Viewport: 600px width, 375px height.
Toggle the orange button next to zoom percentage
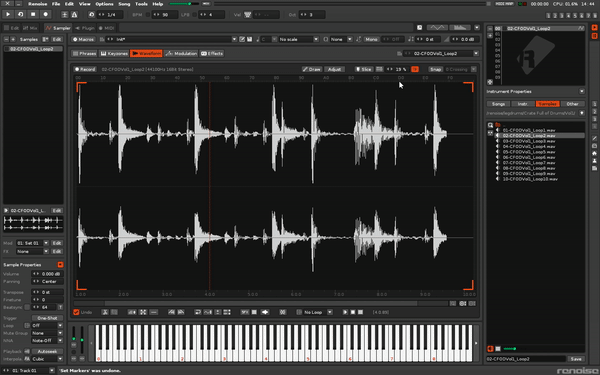coord(414,69)
